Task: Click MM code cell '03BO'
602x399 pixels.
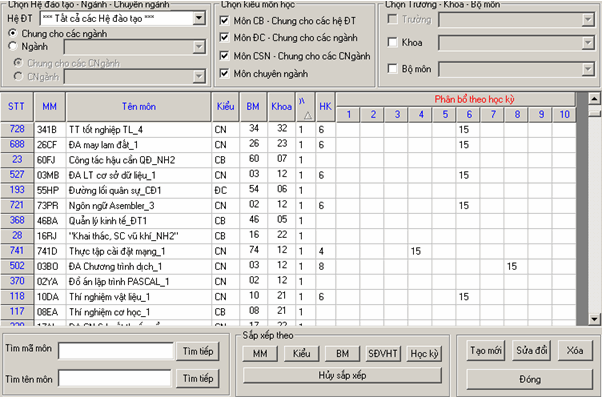Action: point(50,267)
